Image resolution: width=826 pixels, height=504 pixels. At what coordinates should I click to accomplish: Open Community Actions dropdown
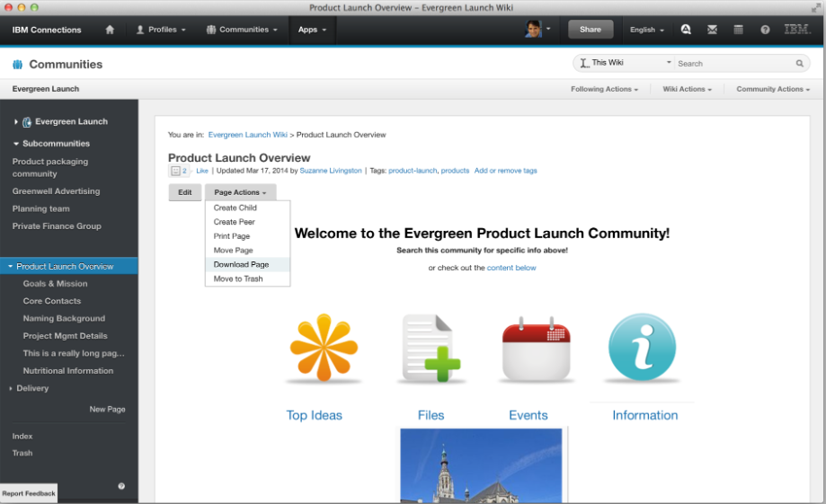[773, 89]
